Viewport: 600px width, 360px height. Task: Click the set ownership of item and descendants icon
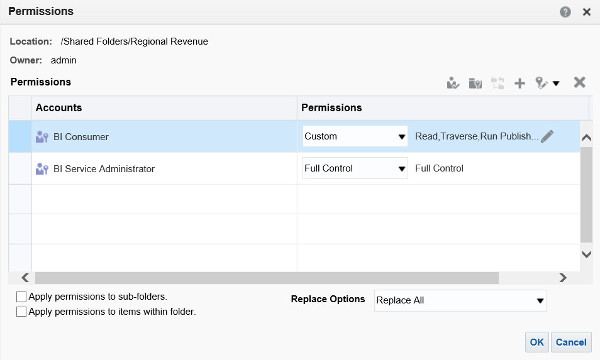pyautogui.click(x=475, y=83)
